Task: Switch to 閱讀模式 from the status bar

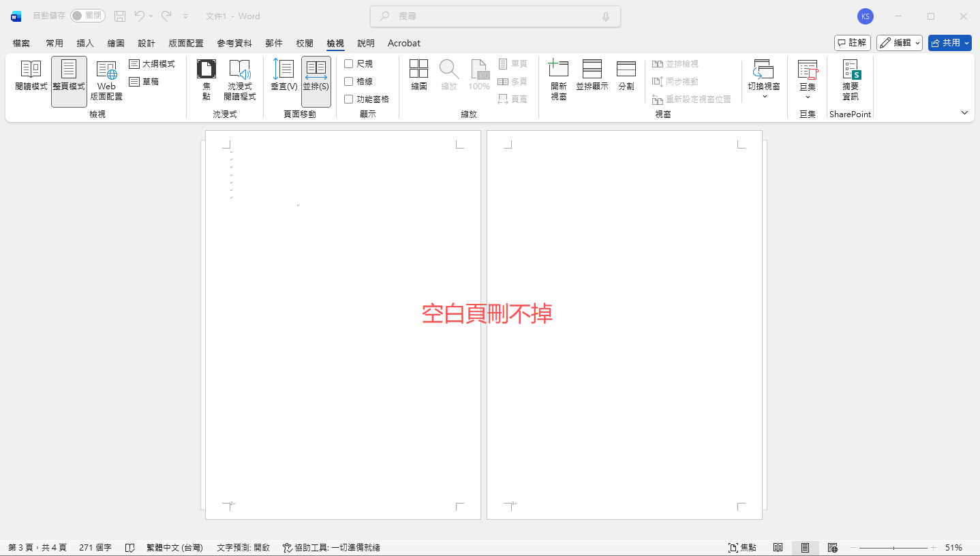Action: (x=778, y=547)
